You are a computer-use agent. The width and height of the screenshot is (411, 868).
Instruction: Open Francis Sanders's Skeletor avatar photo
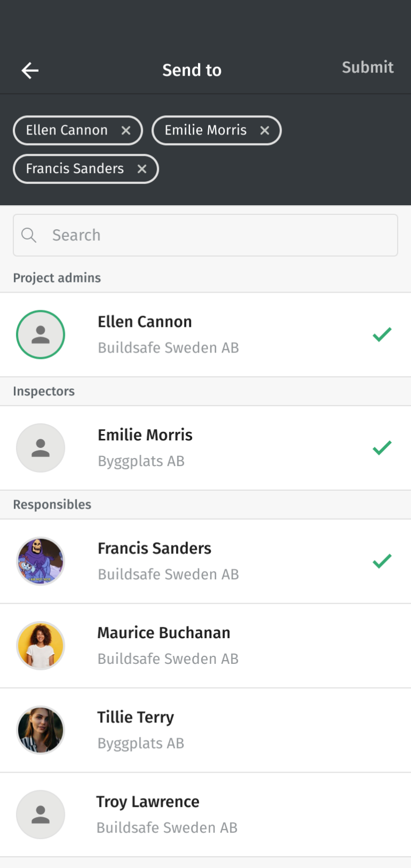point(41,561)
